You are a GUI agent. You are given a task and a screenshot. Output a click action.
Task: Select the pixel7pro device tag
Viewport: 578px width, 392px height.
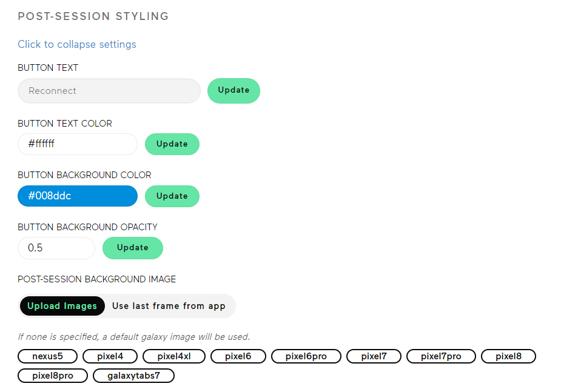tap(441, 356)
